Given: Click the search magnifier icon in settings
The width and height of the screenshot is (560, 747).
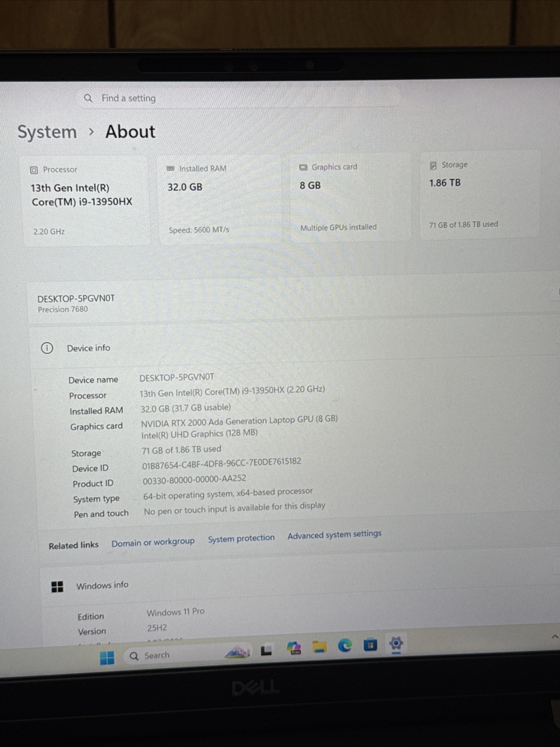Looking at the screenshot, I should 88,98.
